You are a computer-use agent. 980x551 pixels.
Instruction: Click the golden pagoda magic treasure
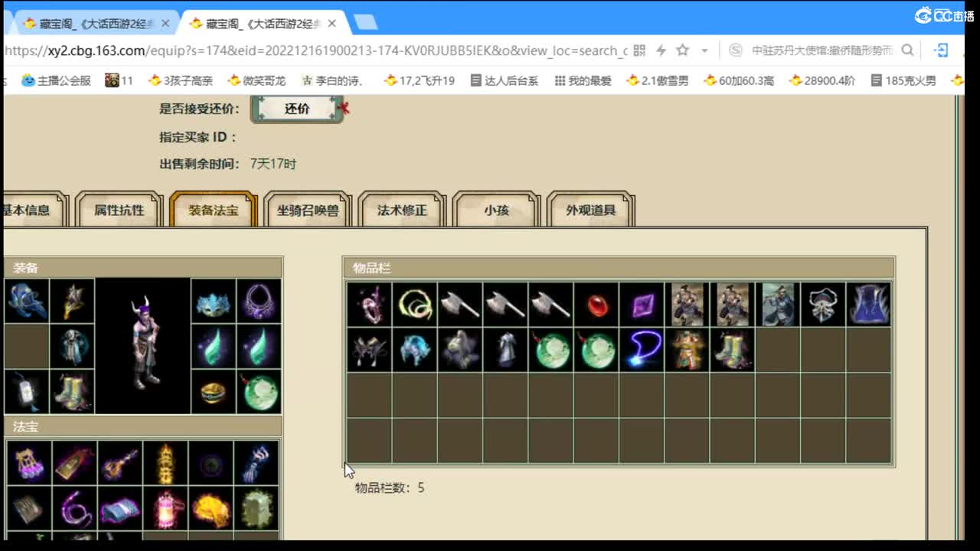(x=165, y=463)
